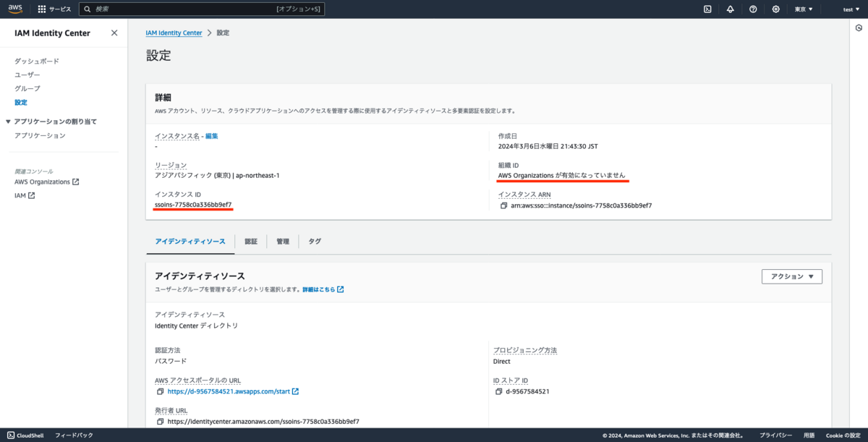Click the Direct provisioning method value
Screen dimensions: 868x442
(502, 361)
